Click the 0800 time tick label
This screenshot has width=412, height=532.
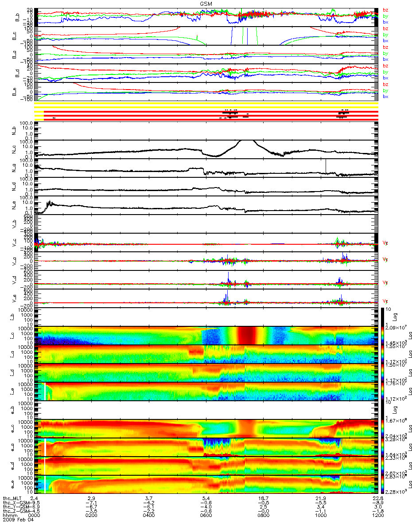[x=263, y=516]
